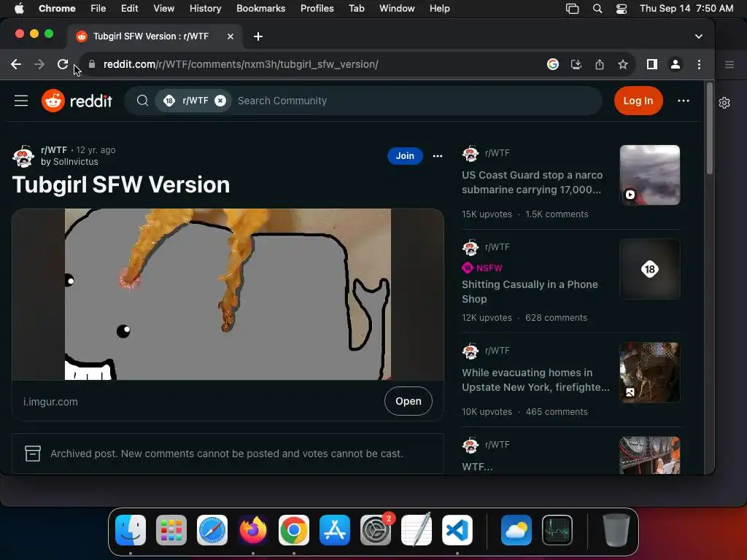Go back in Chrome
Screen dimensions: 747x560
(16, 64)
